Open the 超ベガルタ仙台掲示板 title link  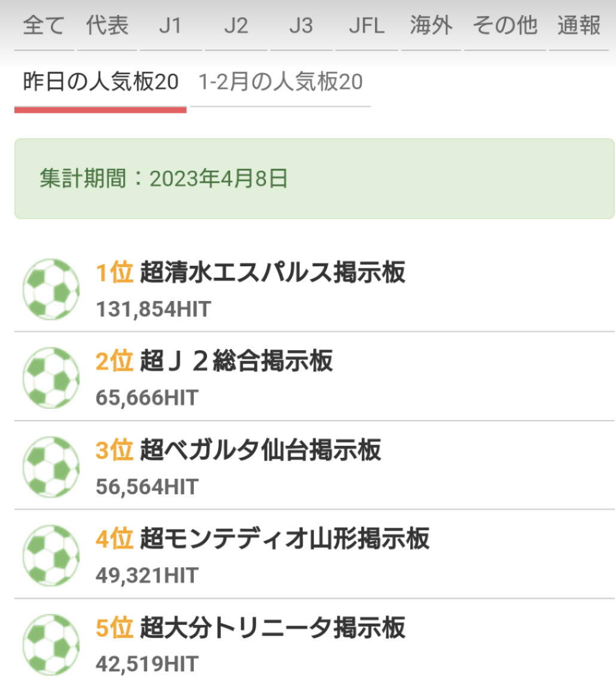coord(261,450)
